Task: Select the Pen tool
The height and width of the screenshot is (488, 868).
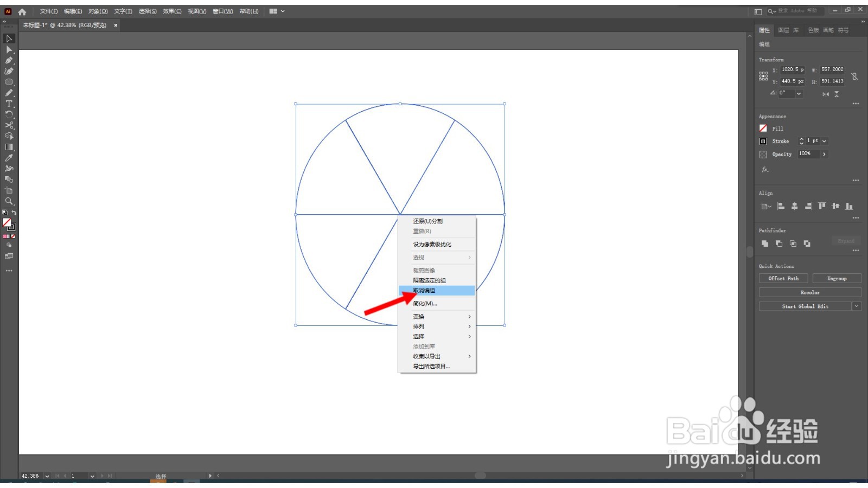Action: pos(9,60)
